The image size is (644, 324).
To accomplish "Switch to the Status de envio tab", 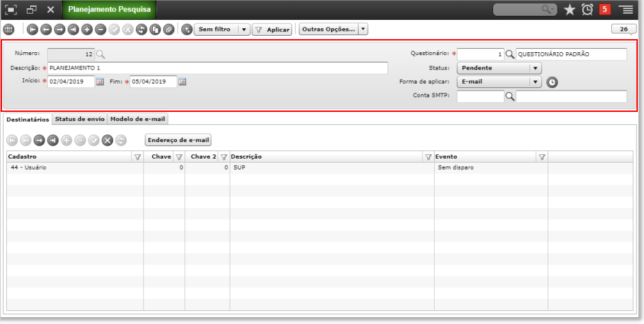I will tap(80, 119).
